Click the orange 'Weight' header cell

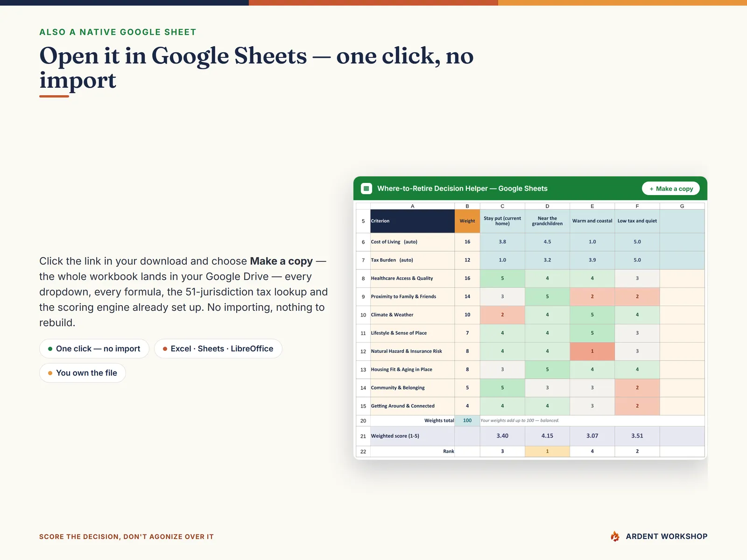[x=467, y=221]
